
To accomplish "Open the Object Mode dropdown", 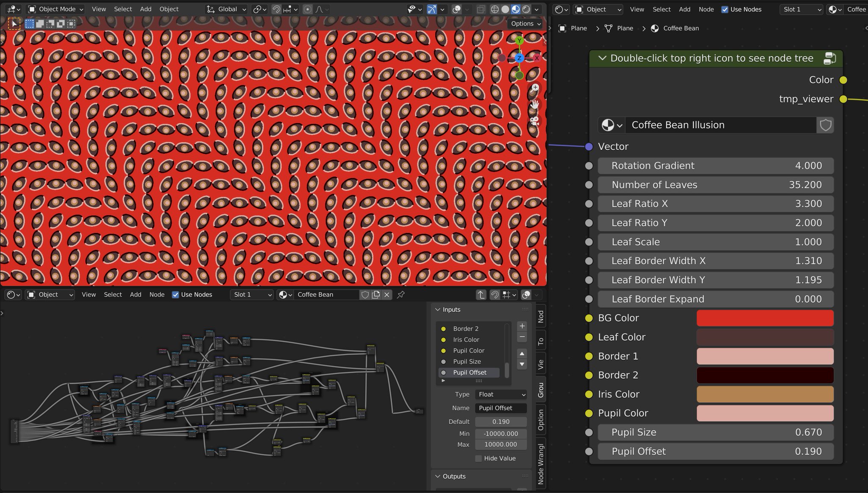I will (x=55, y=9).
